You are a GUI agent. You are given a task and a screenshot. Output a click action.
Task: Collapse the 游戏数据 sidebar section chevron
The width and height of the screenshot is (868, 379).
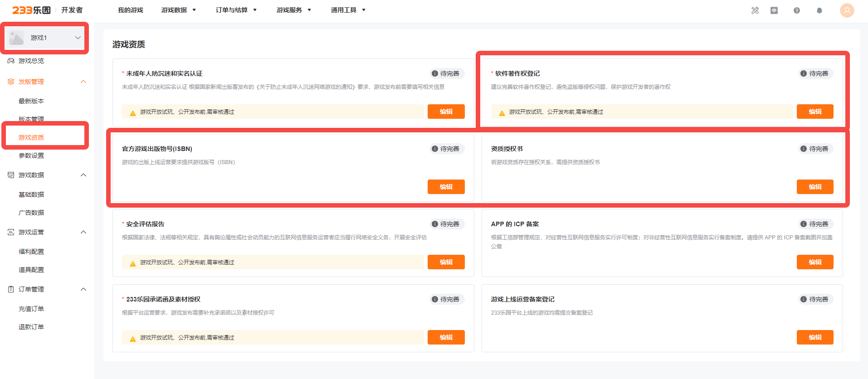(83, 175)
